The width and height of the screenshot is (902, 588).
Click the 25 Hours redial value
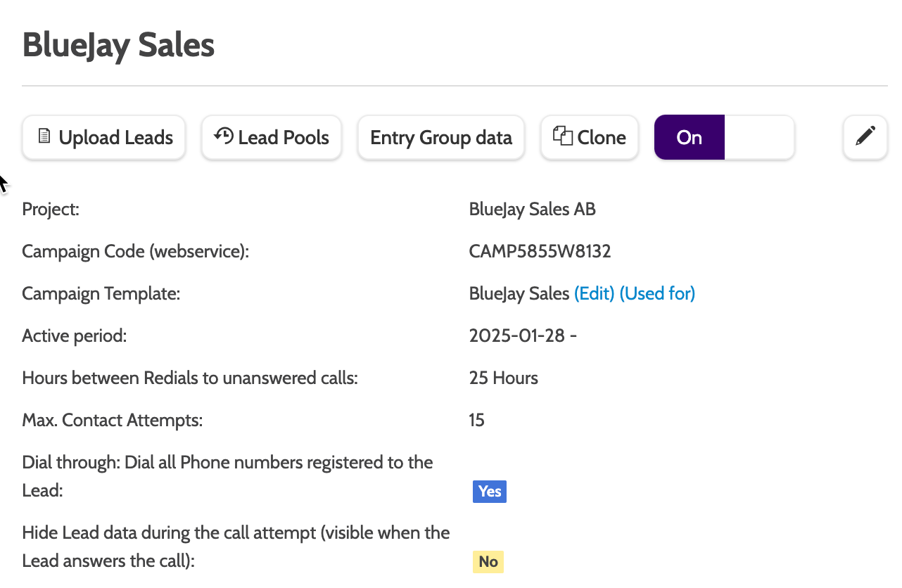point(503,378)
